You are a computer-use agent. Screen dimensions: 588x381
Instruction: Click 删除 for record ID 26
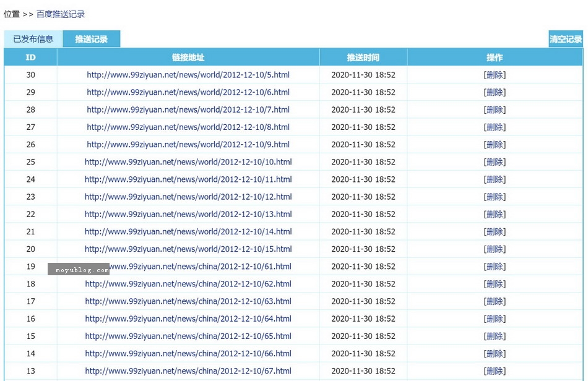495,145
